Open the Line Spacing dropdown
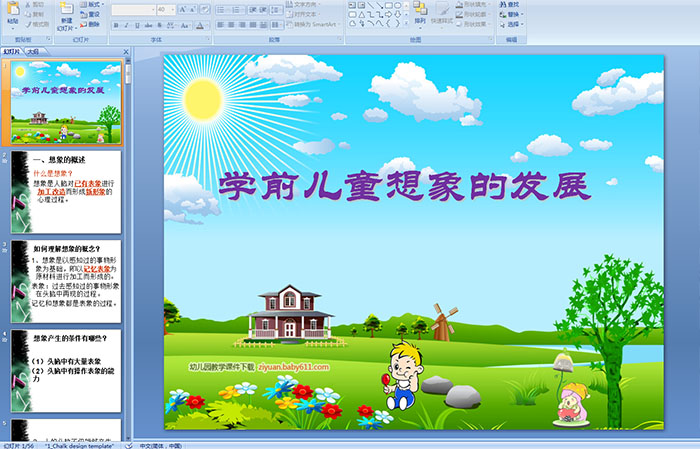 coord(276,10)
